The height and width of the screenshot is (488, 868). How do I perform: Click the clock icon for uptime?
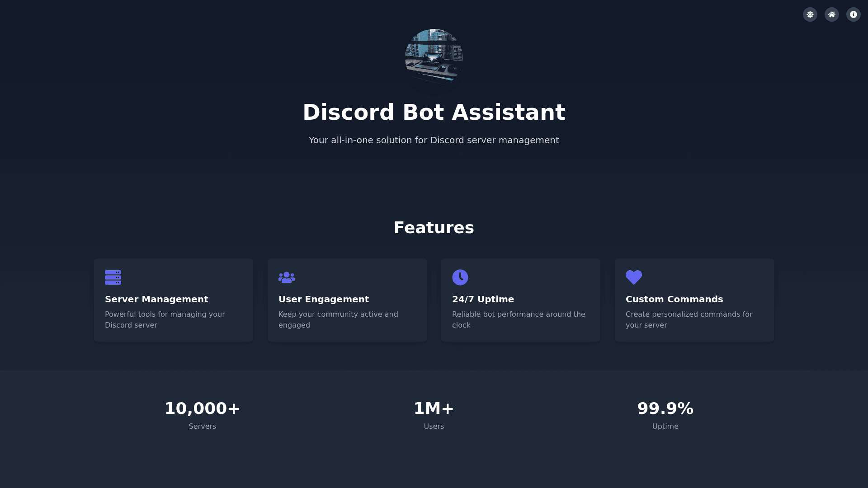pyautogui.click(x=460, y=277)
